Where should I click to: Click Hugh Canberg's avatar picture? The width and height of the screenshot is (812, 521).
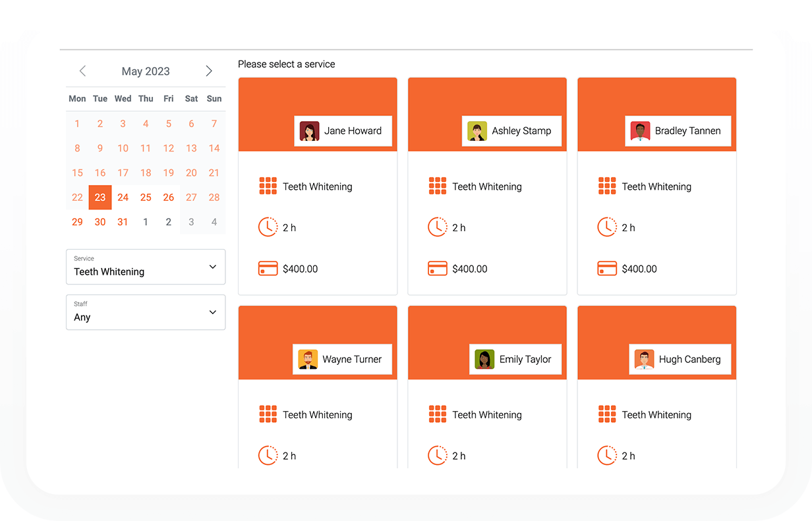(x=644, y=359)
